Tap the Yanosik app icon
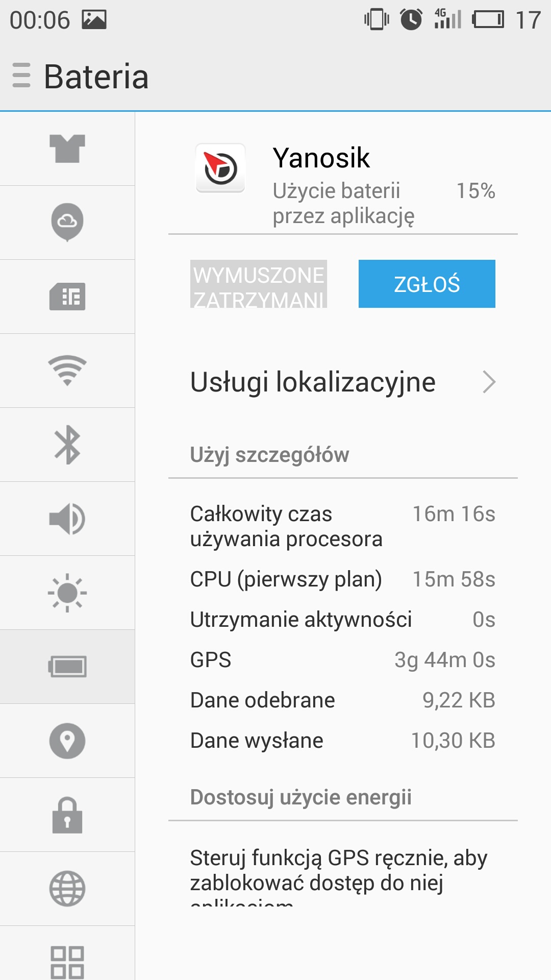551x980 pixels. [x=220, y=168]
